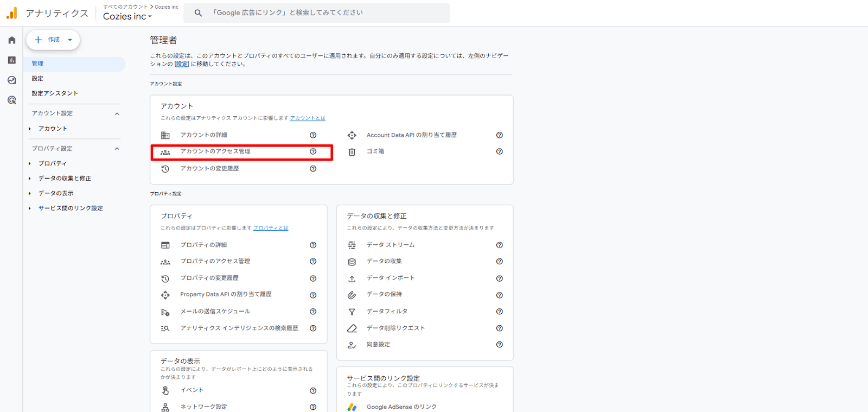This screenshot has height=412, width=868.
Task: Click the Google AdSense icon
Action: [x=352, y=407]
